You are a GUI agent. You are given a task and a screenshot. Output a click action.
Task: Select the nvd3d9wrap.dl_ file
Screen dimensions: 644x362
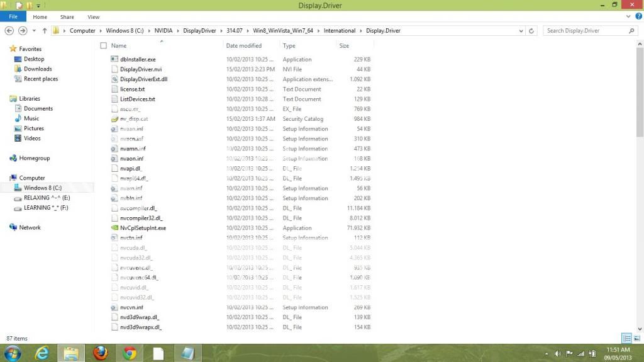(x=139, y=317)
